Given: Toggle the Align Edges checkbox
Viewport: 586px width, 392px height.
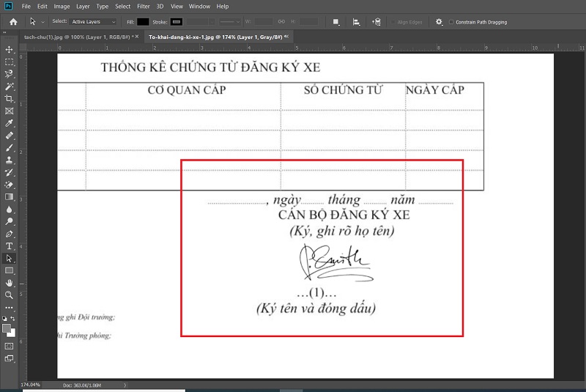Looking at the screenshot, I should tap(393, 22).
